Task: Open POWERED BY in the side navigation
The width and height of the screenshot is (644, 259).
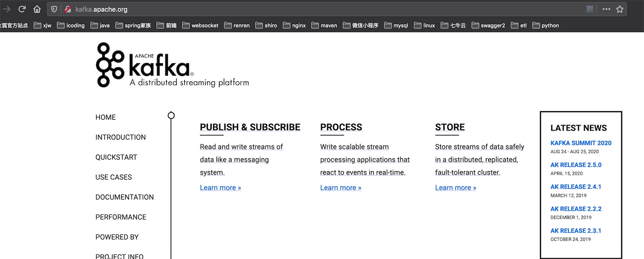Action: (117, 237)
